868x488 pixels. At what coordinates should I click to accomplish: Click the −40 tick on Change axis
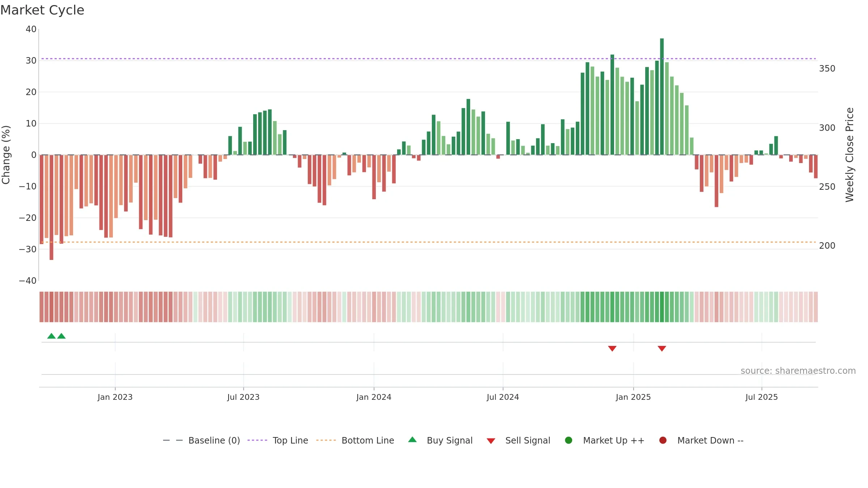click(x=28, y=281)
